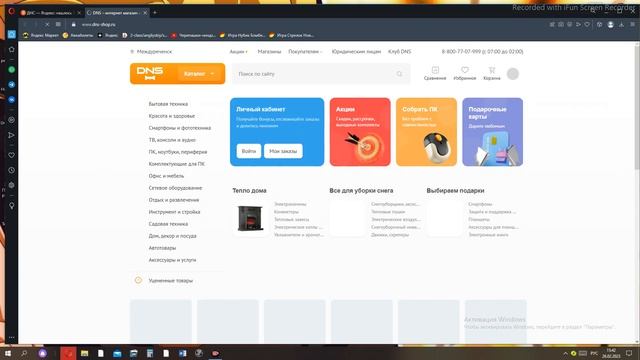The height and width of the screenshot is (360, 640).
Task: Click the Войти button
Action: pyautogui.click(x=249, y=151)
